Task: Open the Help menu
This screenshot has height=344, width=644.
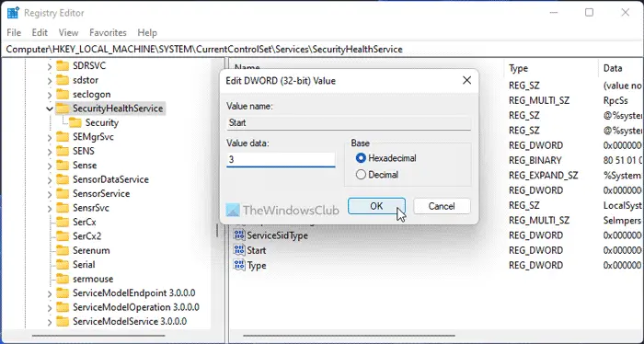Action: click(x=147, y=32)
